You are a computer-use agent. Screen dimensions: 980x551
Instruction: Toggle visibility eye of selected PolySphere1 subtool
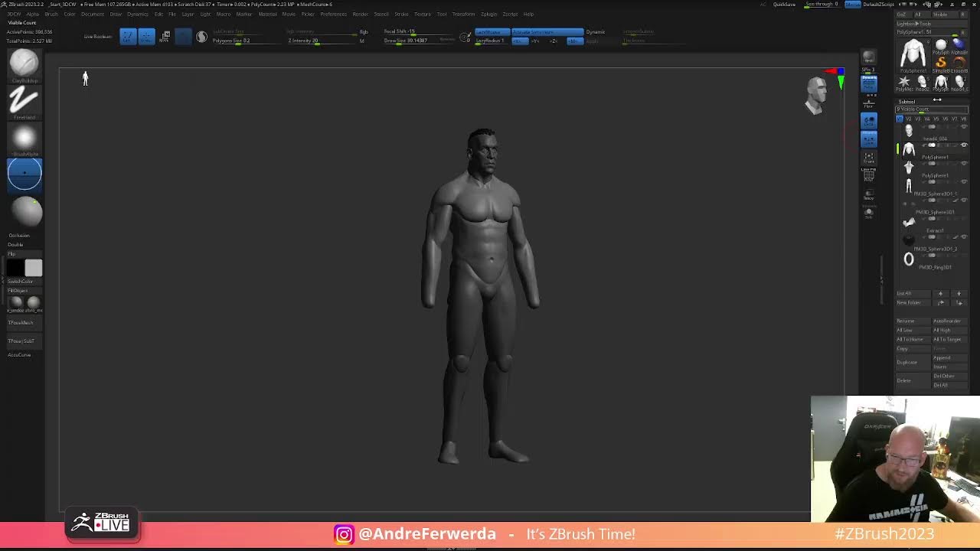coord(964,145)
